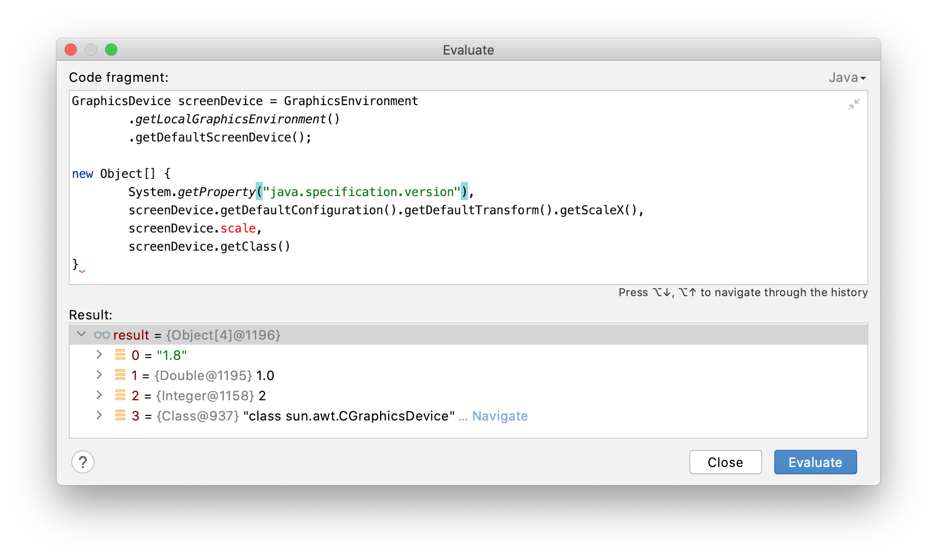
Task: Expand element 3 with CGraphicsDevice class
Action: (x=99, y=415)
